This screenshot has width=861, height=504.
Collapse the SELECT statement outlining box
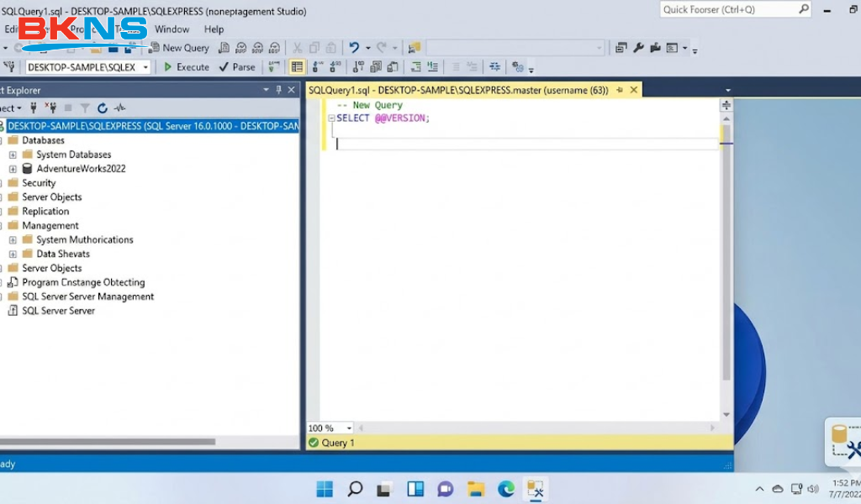point(331,118)
